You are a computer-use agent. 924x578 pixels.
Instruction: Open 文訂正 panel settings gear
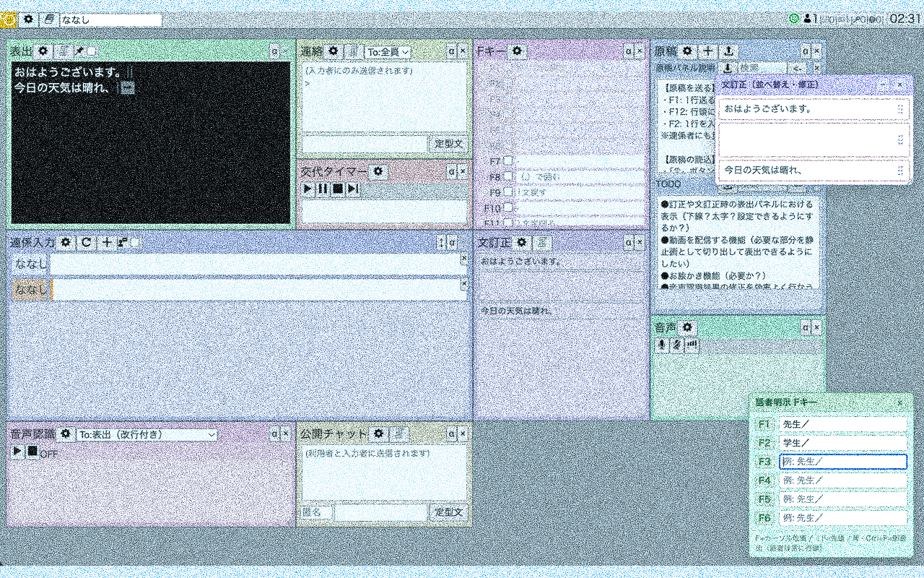click(523, 243)
